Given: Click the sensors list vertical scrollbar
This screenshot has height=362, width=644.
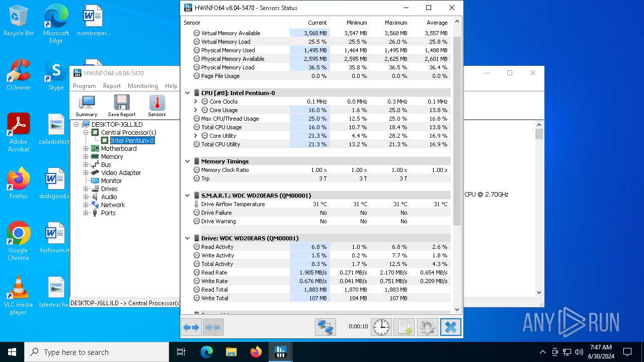Looking at the screenshot, I should [x=457, y=131].
